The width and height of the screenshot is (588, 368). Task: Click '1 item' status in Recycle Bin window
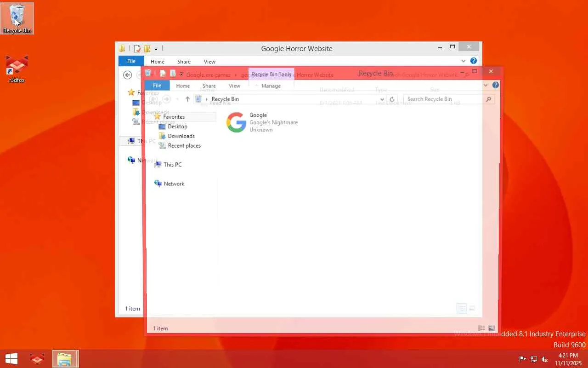[160, 328]
